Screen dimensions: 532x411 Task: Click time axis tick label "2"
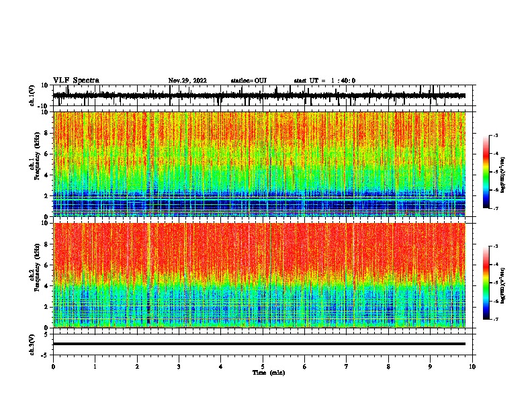137,367
